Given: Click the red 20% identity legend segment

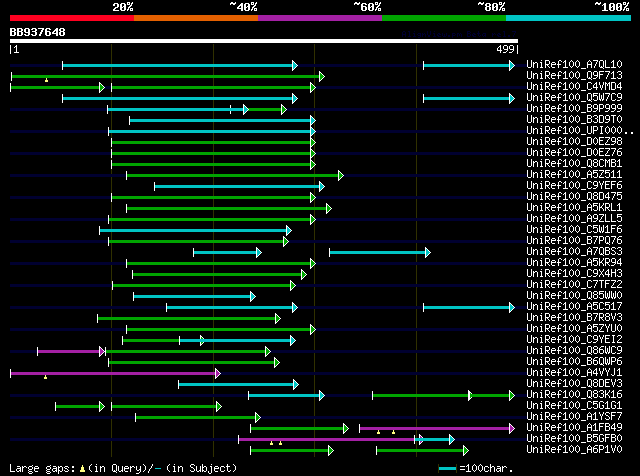Looking at the screenshot, I should (72, 18).
